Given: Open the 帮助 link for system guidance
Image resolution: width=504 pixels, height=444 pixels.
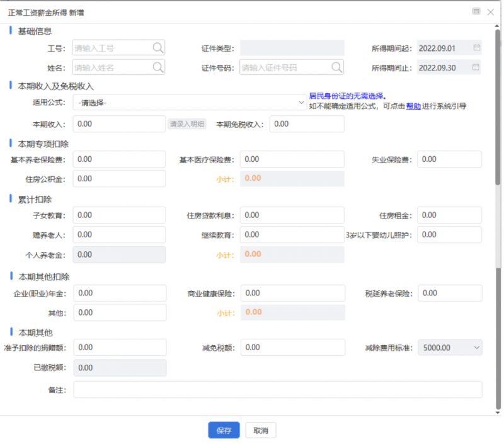Looking at the screenshot, I should pos(413,106).
